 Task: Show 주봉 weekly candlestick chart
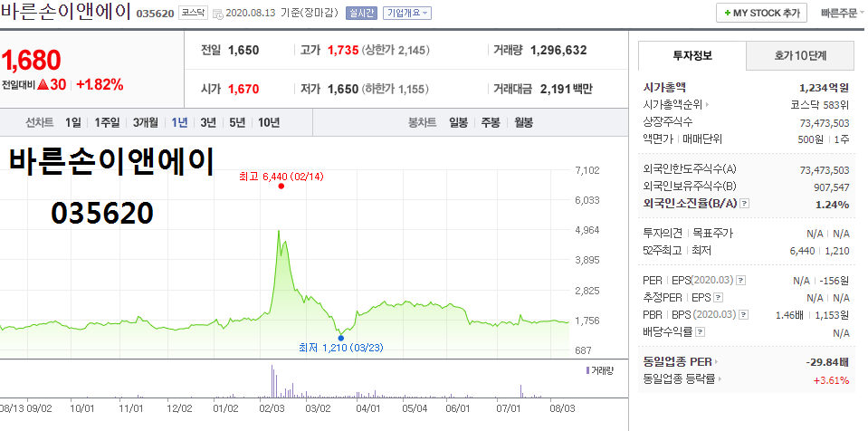tap(491, 122)
